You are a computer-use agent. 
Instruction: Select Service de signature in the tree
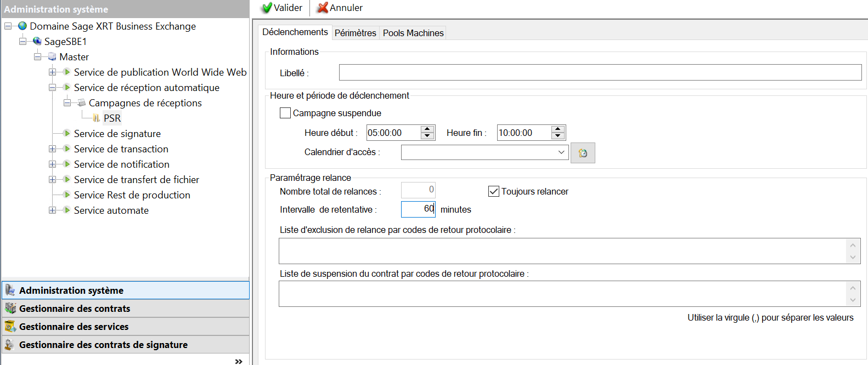117,134
